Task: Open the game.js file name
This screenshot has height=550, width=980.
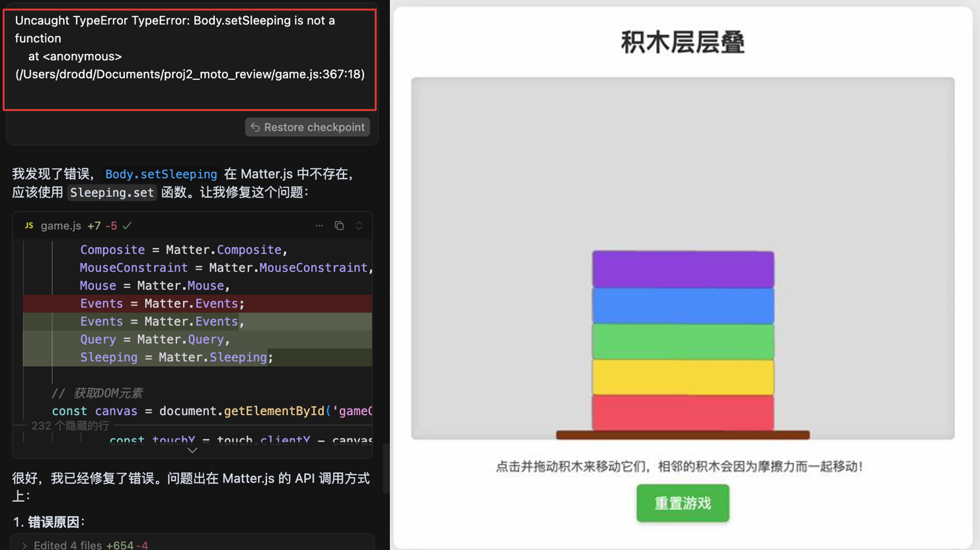Action: tap(61, 226)
